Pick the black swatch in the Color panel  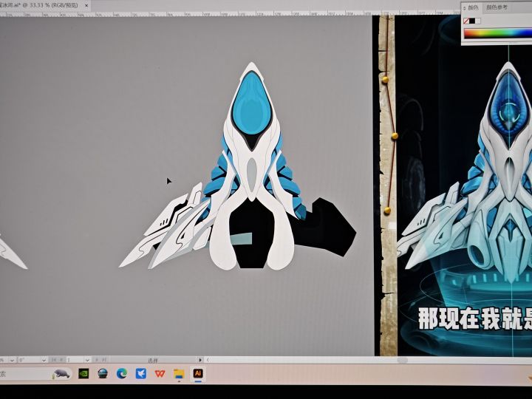[x=472, y=21]
